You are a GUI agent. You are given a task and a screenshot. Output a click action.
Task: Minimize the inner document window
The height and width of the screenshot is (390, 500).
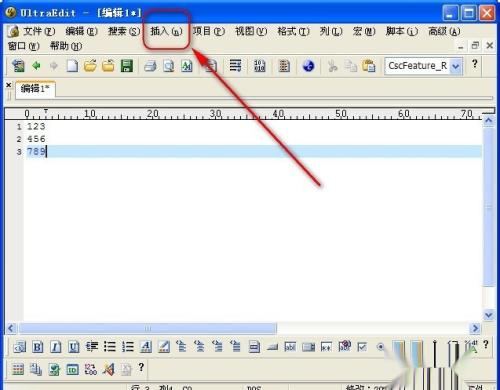[x=460, y=46]
